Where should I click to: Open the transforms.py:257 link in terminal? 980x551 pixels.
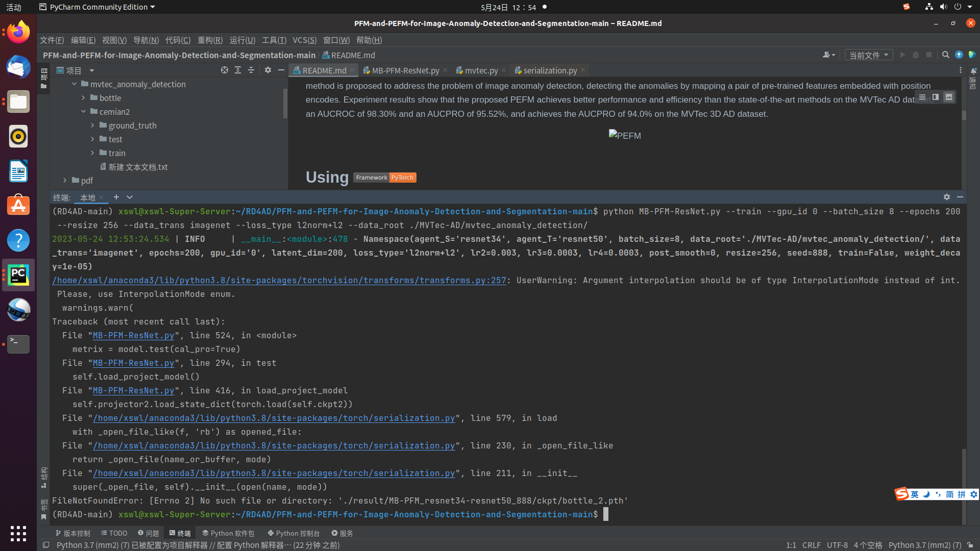pyautogui.click(x=278, y=280)
